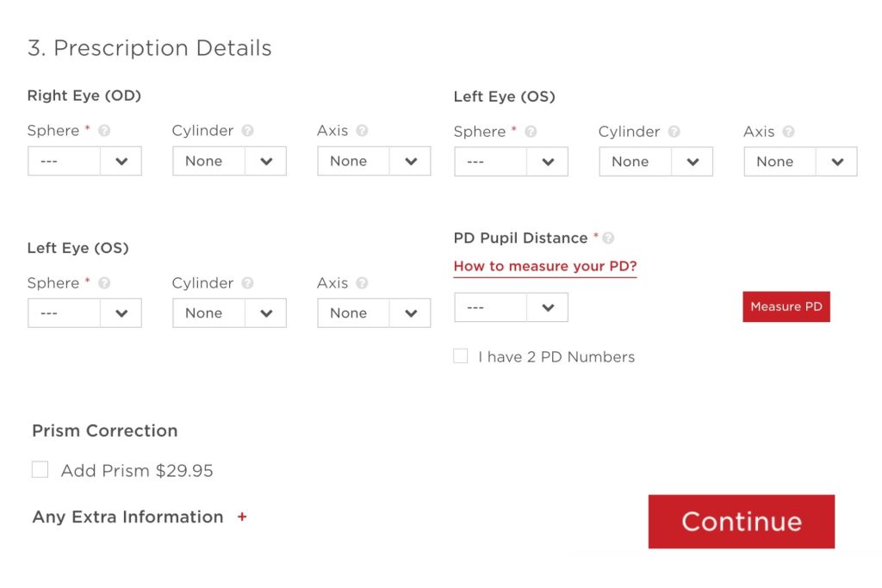Expand the Any Extra Information section
This screenshot has height=588, width=882.
pyautogui.click(x=242, y=517)
